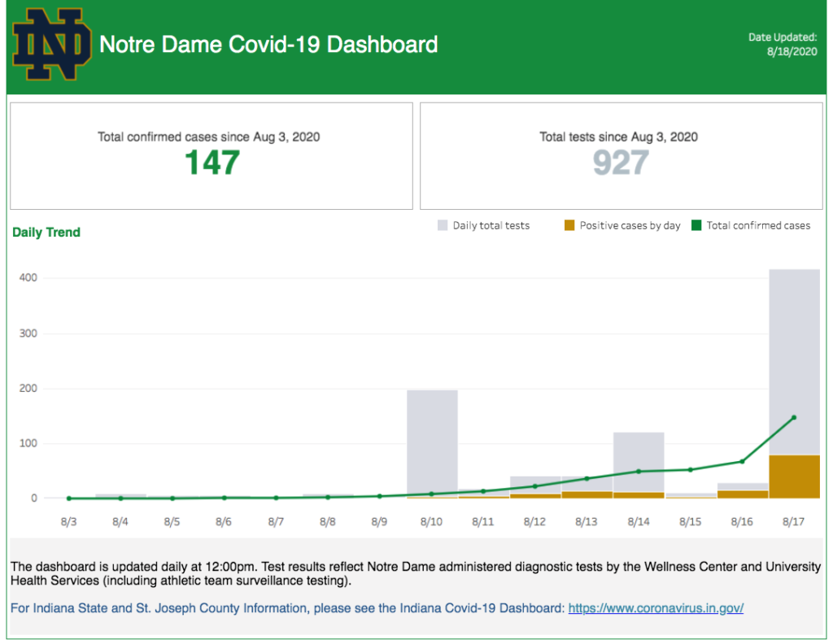Select the 'Total confirmed cases' legend label
This screenshot has height=644, width=833.
[758, 225]
